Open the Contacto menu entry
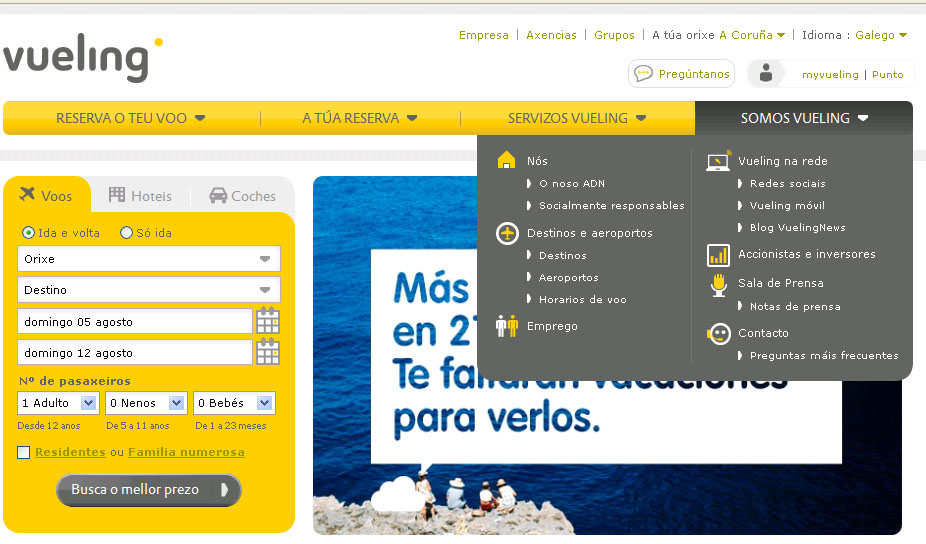This screenshot has width=926, height=544. click(763, 333)
